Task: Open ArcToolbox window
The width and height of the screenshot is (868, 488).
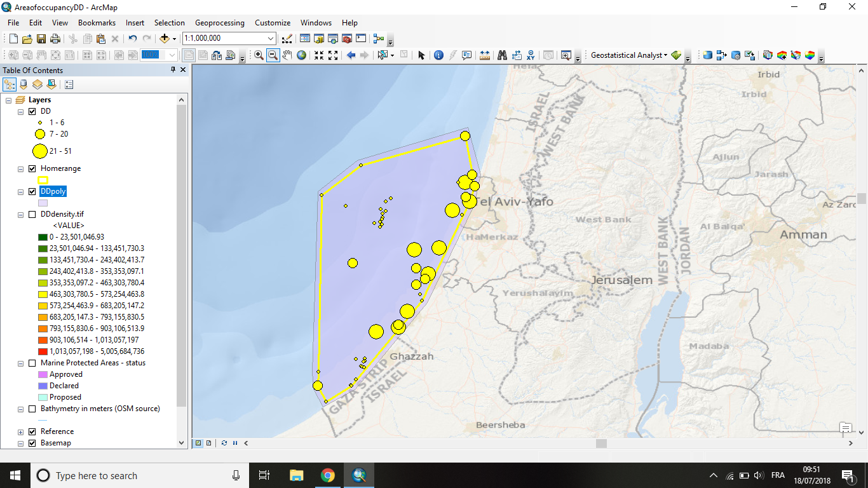Action: (347, 39)
